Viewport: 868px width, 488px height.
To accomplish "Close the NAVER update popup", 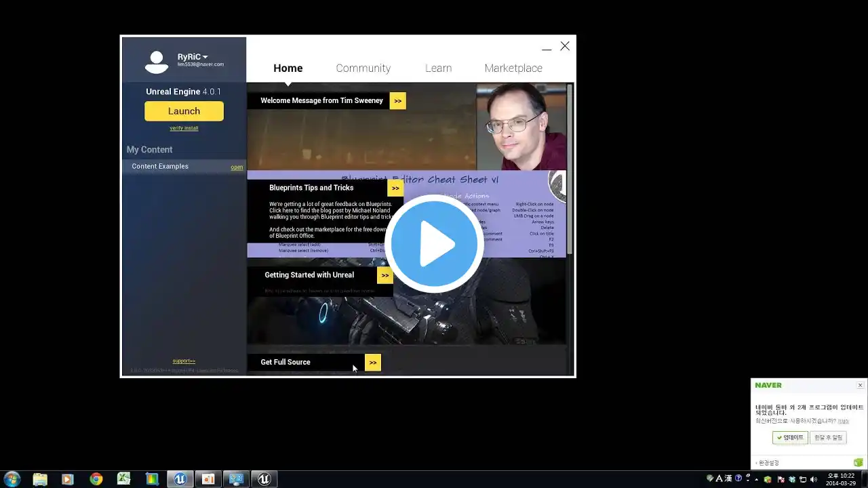I will click(861, 385).
